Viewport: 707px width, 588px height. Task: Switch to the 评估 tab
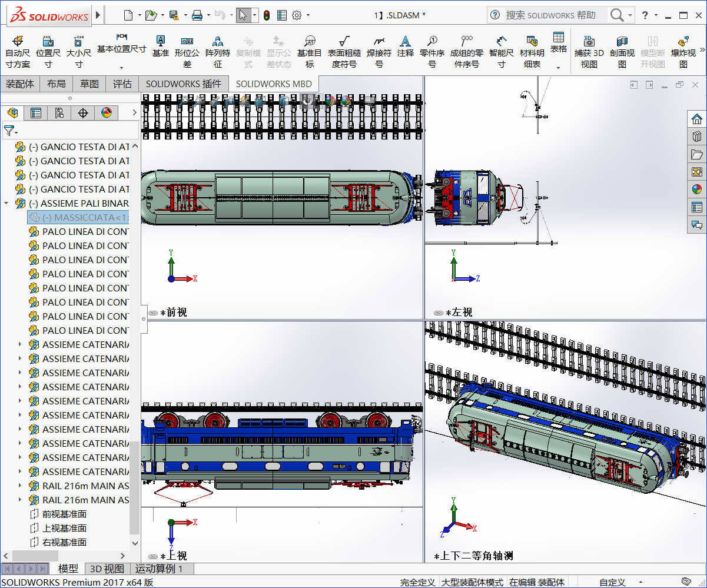122,84
